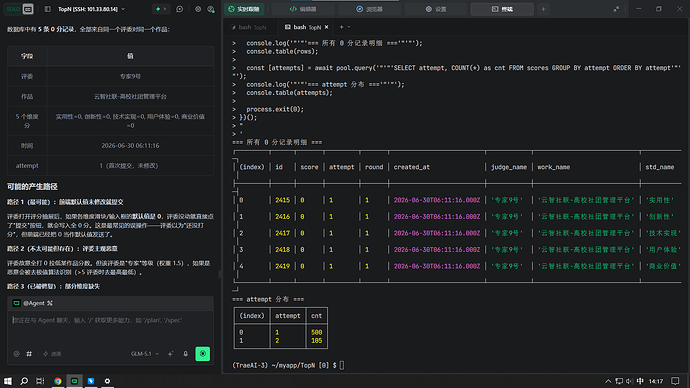
Task: Click the notification icon with green dot
Action: [211, 9]
